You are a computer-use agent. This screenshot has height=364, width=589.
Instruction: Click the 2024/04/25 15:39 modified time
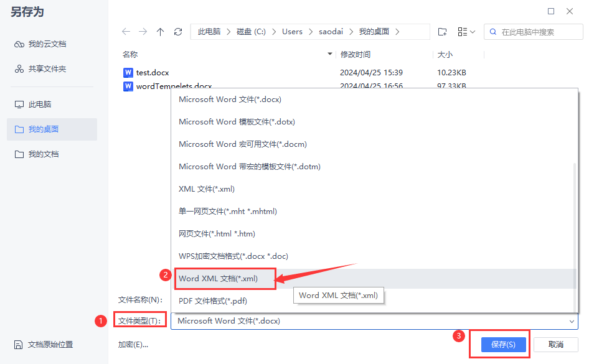click(x=371, y=72)
